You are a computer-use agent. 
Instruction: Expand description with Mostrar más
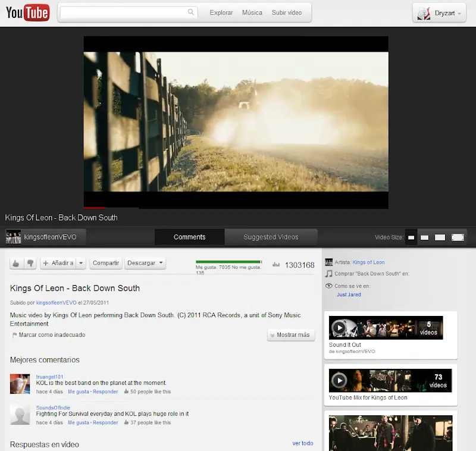[x=291, y=335]
